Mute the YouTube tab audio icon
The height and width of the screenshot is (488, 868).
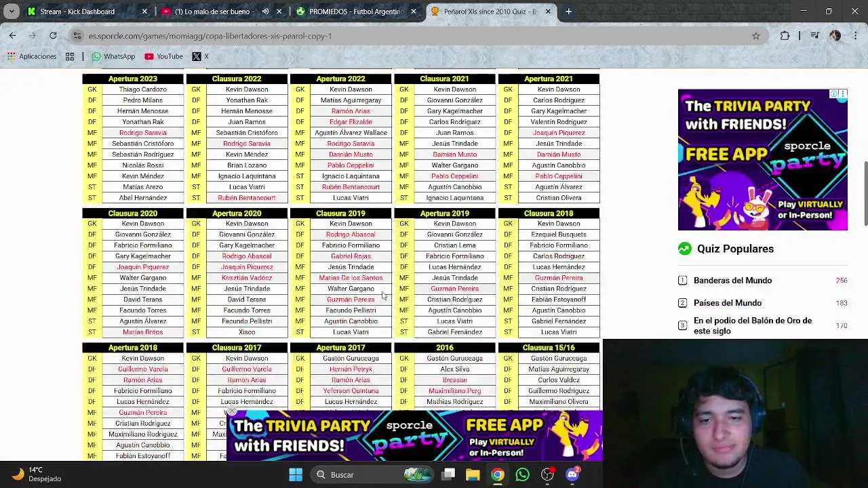click(x=265, y=12)
